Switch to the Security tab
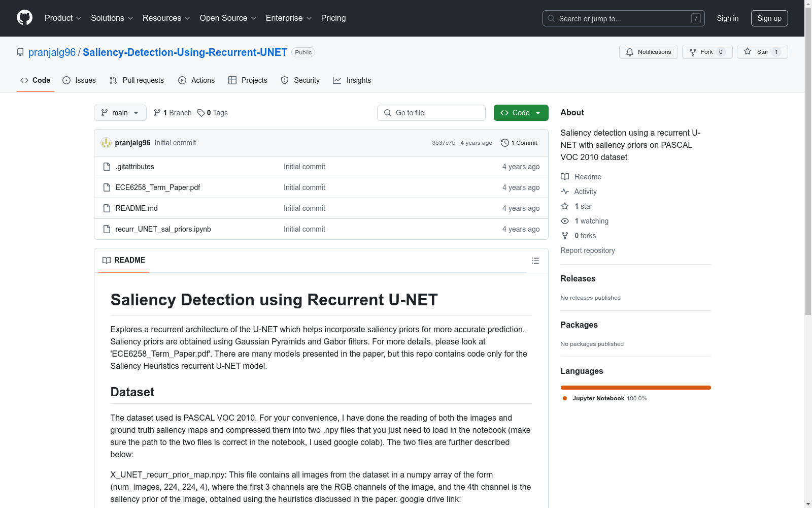The width and height of the screenshot is (812, 508). tap(300, 80)
